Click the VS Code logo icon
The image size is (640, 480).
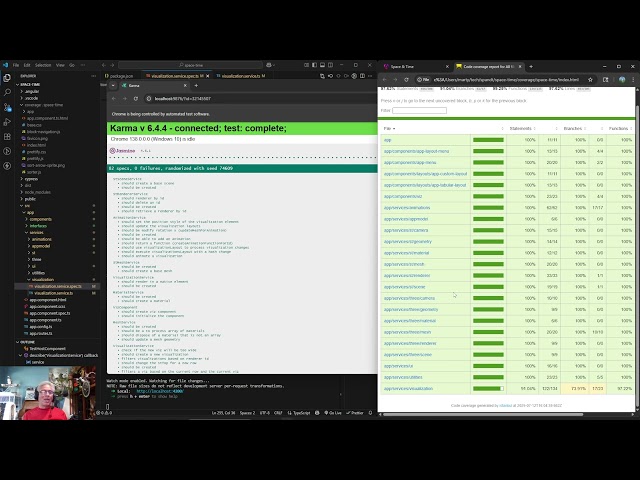point(5,65)
